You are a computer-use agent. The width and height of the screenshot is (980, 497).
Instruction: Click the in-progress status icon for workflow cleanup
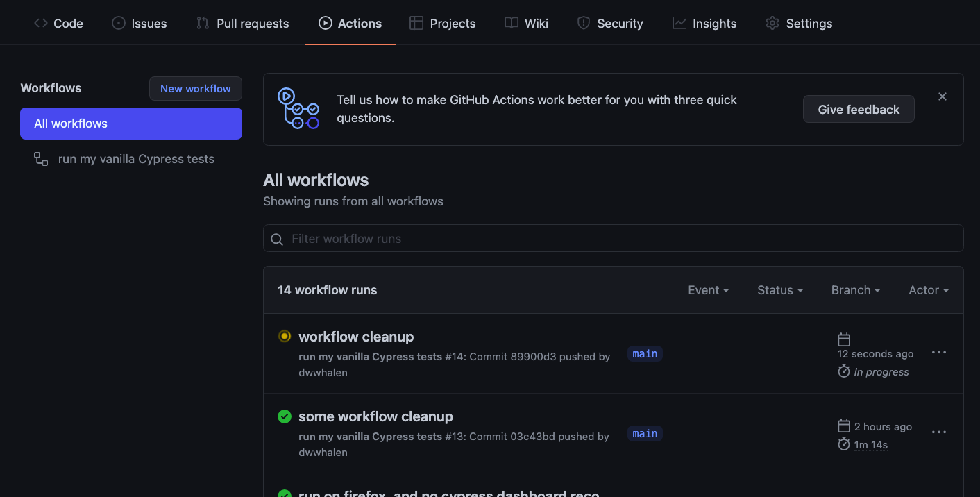(x=285, y=336)
